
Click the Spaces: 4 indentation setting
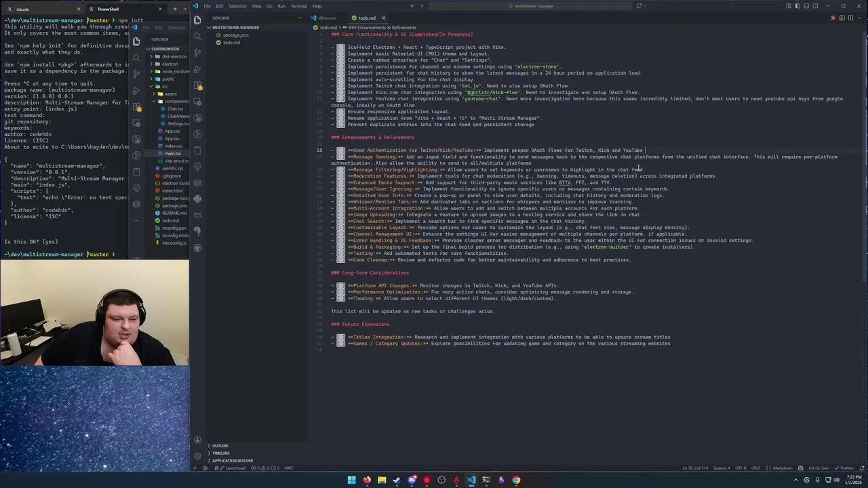pos(722,468)
